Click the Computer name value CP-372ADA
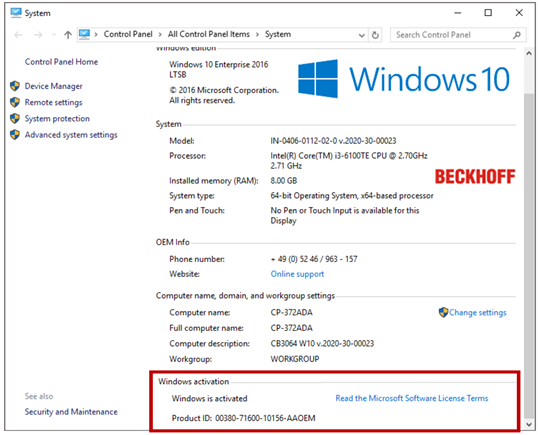Screen dimensions: 538x435 pos(291,313)
